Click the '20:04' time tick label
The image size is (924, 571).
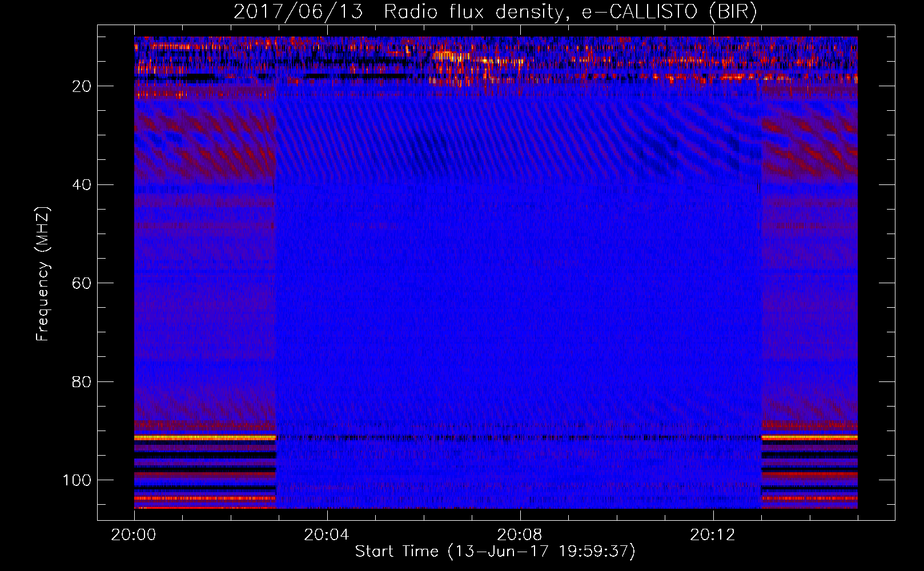(326, 535)
